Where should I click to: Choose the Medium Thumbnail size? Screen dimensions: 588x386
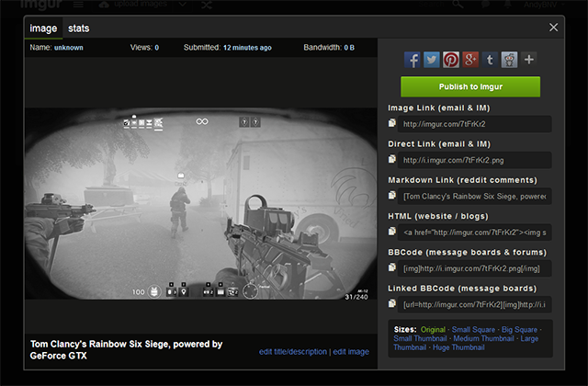484,338
